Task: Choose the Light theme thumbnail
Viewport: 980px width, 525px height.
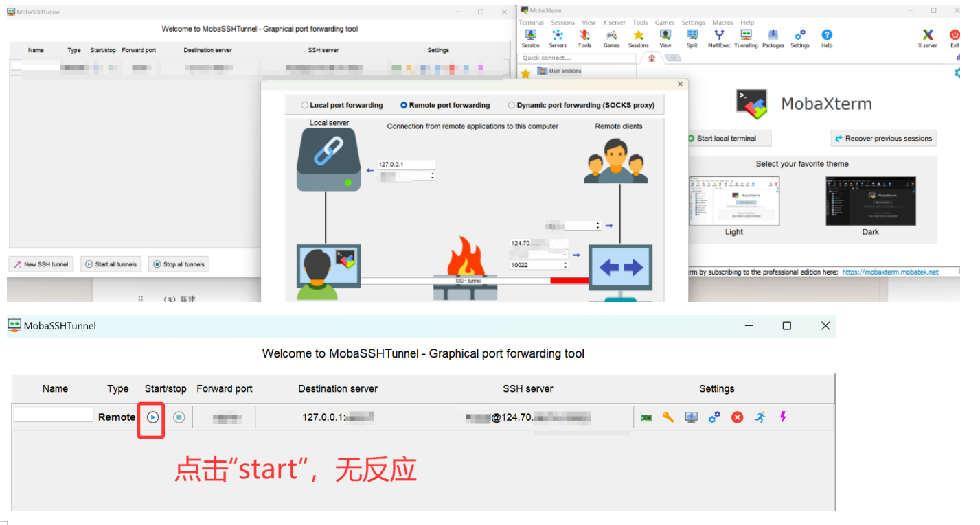Action: click(x=734, y=201)
